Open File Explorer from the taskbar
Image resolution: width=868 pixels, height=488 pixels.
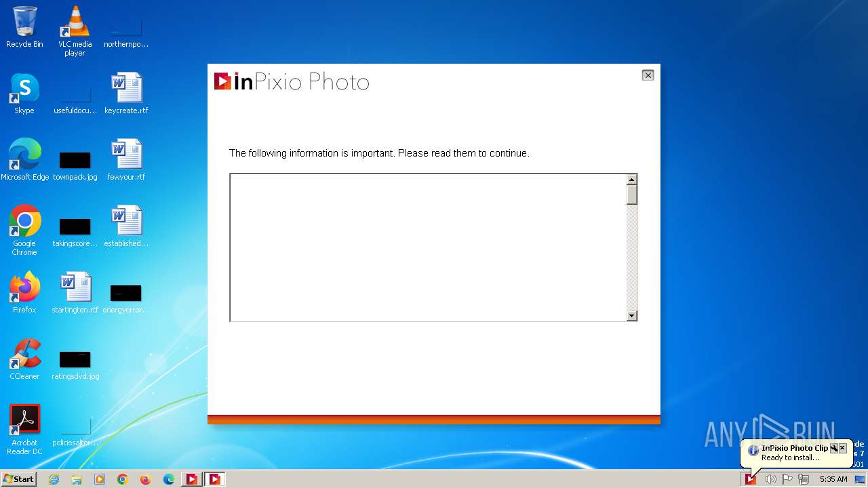click(x=77, y=479)
